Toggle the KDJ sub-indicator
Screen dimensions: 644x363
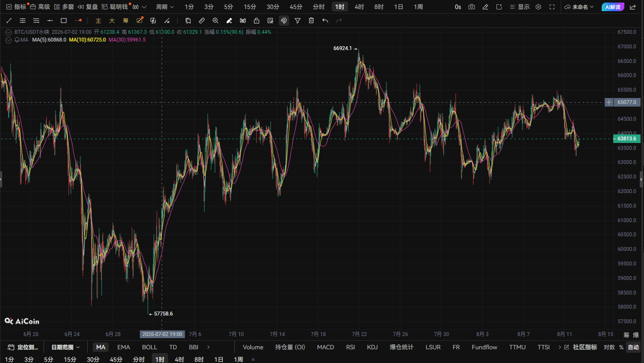click(x=372, y=347)
